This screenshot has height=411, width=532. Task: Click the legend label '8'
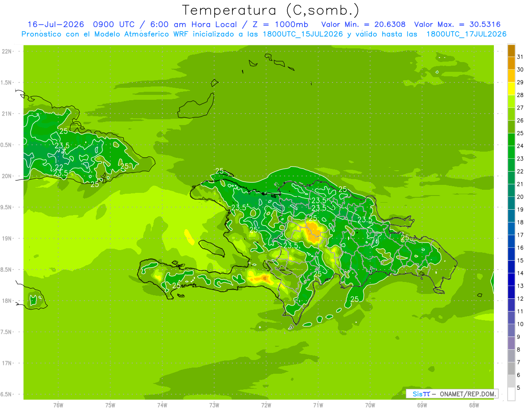pyautogui.click(x=519, y=350)
